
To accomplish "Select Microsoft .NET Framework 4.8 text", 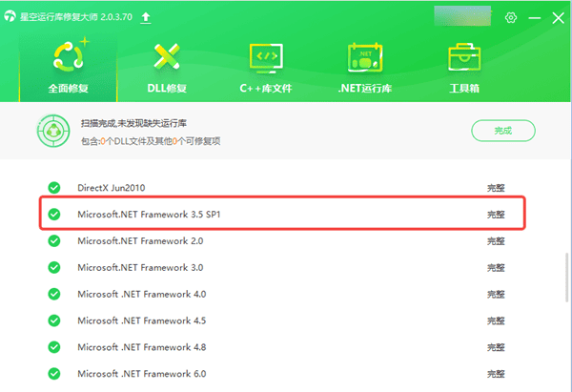I will pos(142,347).
